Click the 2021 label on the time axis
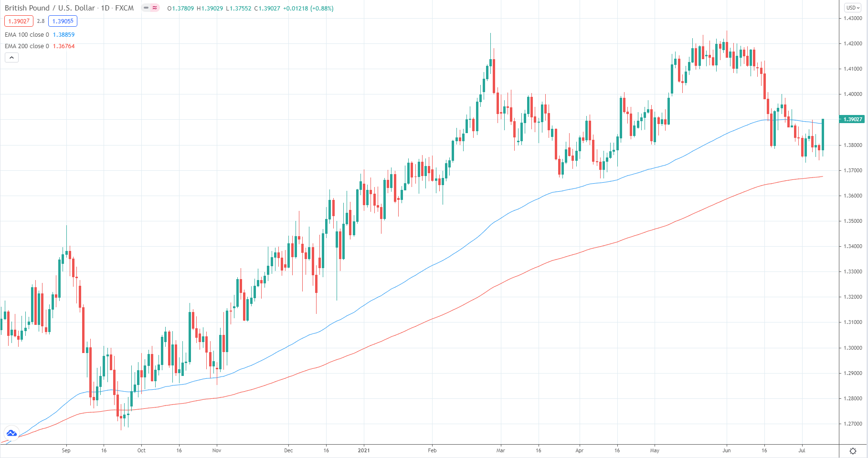 [364, 450]
